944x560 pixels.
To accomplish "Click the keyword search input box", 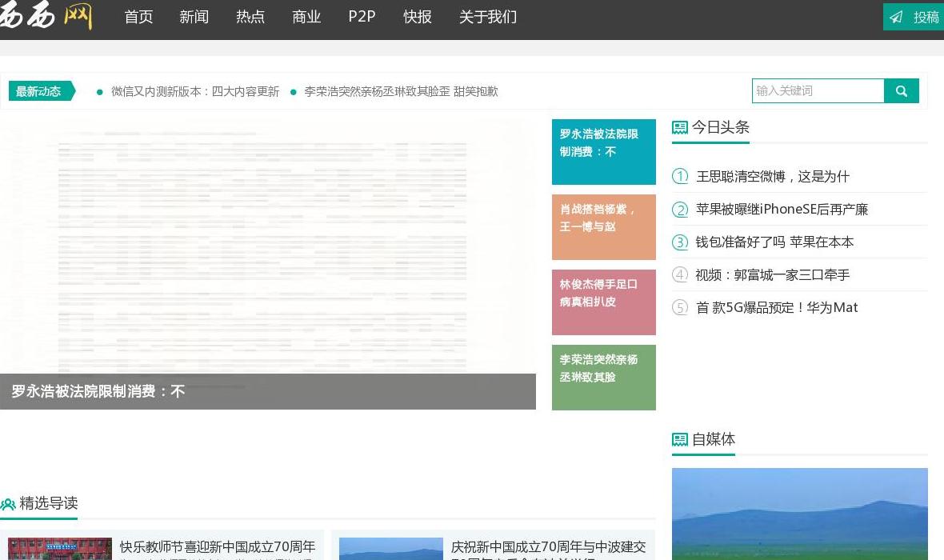I will click(818, 90).
